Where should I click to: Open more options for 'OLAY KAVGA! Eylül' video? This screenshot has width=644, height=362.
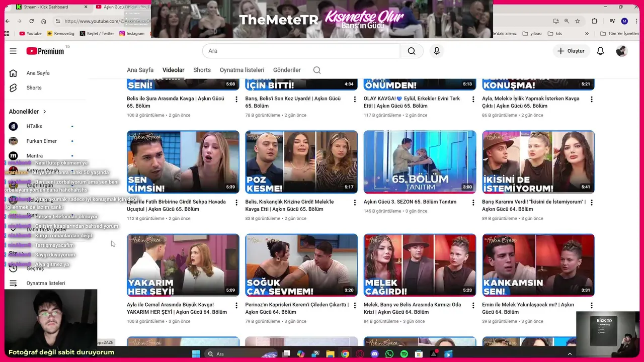click(x=473, y=100)
